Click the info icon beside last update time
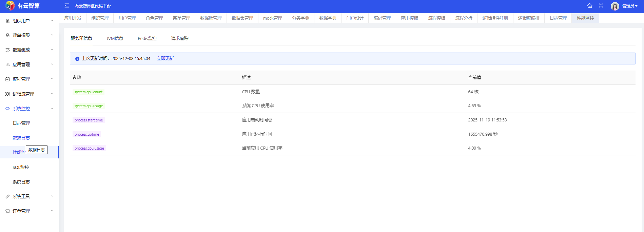644x232 pixels. click(77, 59)
